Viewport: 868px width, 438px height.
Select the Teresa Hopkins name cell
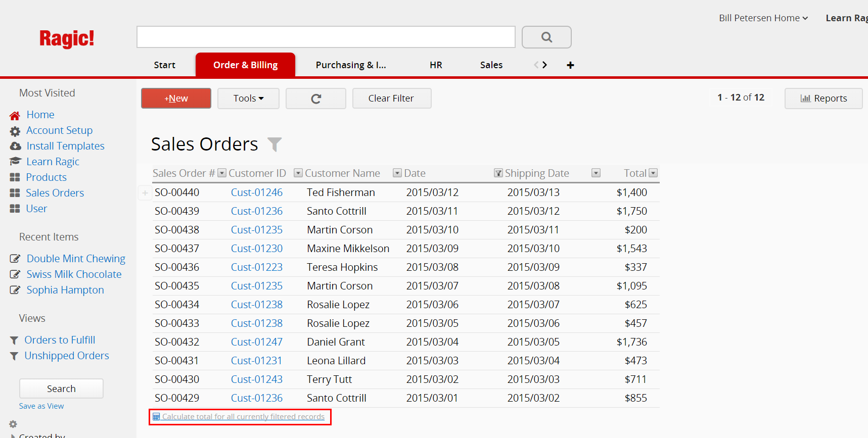pos(342,267)
